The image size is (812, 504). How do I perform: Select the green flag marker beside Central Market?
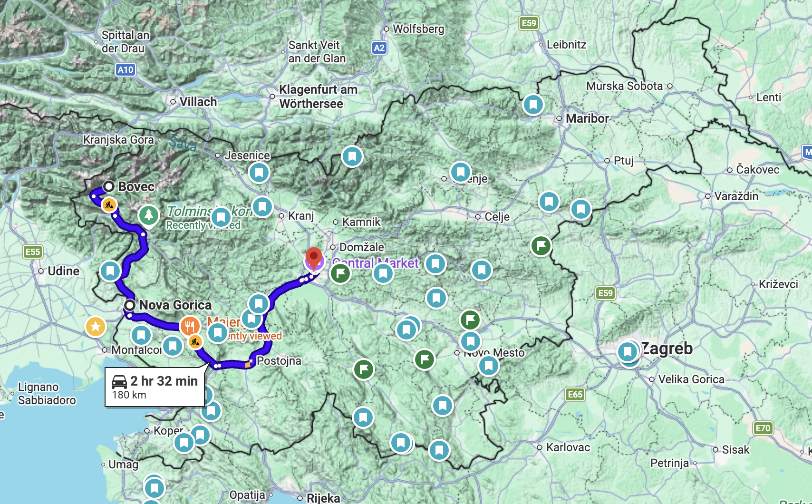tap(340, 273)
